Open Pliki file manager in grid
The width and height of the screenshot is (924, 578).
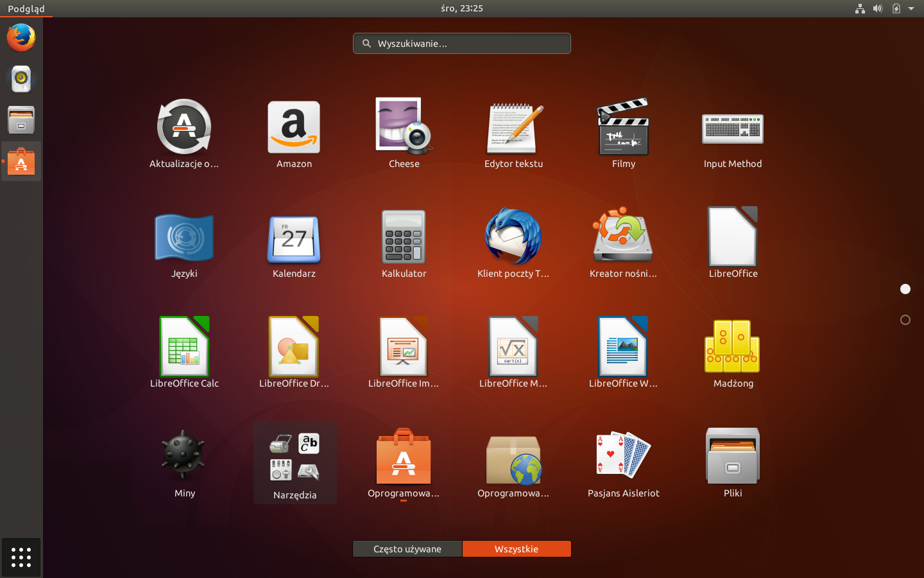pos(733,463)
